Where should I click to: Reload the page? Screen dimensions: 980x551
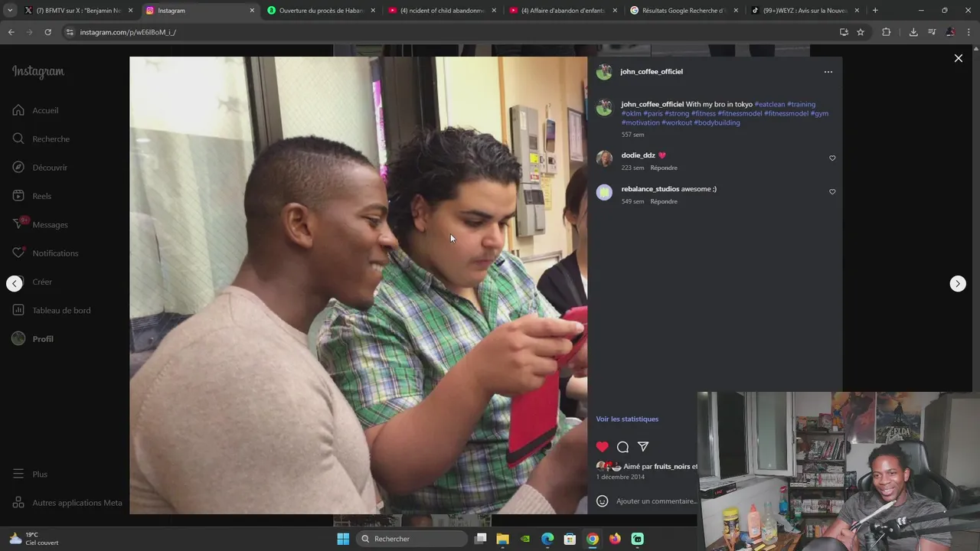pos(47,32)
